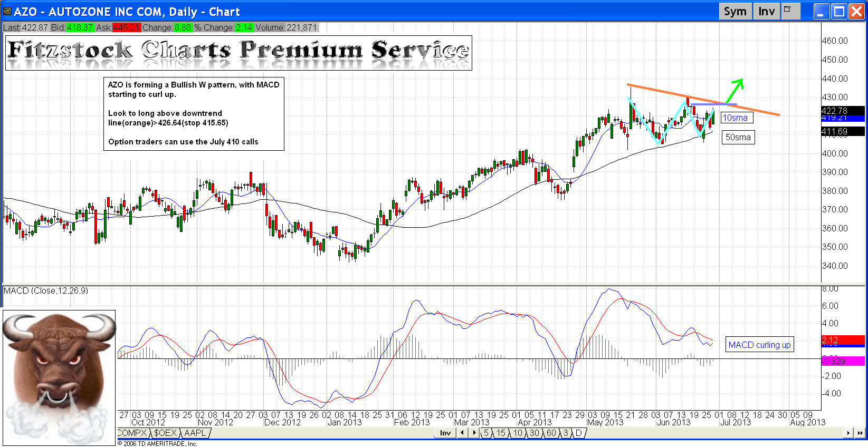Viewport: 868px width, 447px height.
Task: Click the bottom Inv interval button
Action: pyautogui.click(x=445, y=433)
